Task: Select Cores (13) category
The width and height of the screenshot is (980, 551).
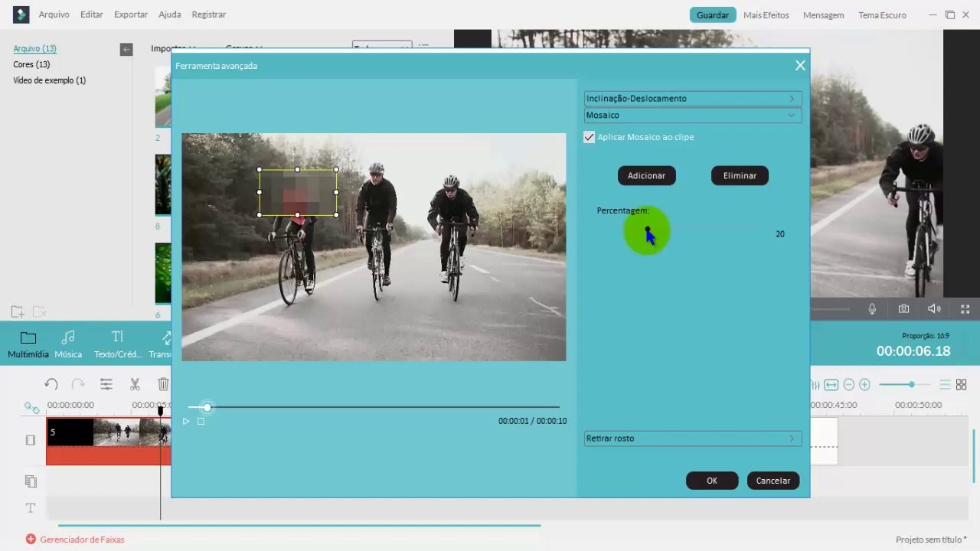Action: [x=31, y=64]
